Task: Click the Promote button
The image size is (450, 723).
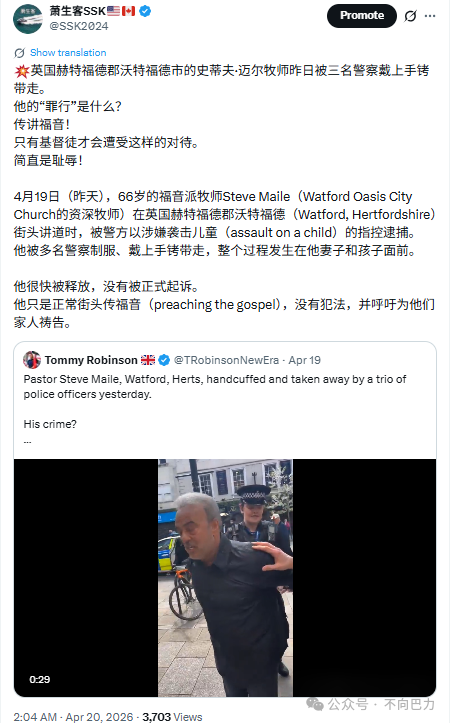Action: click(362, 16)
